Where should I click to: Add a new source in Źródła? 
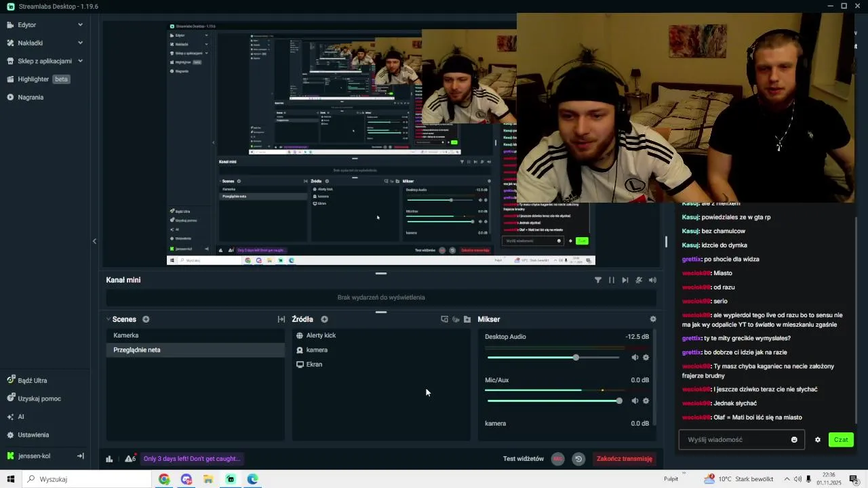coord(324,319)
